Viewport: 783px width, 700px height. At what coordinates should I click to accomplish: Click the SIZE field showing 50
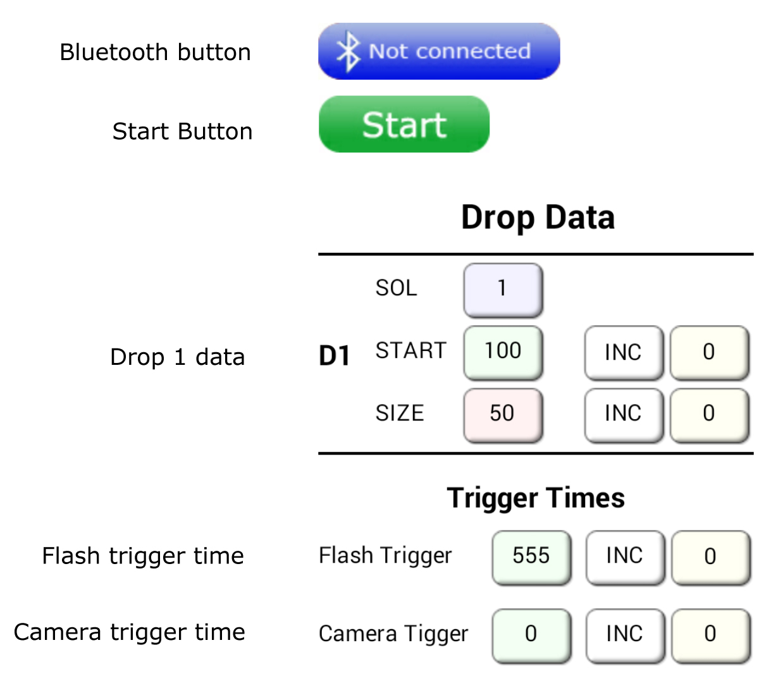(x=502, y=414)
